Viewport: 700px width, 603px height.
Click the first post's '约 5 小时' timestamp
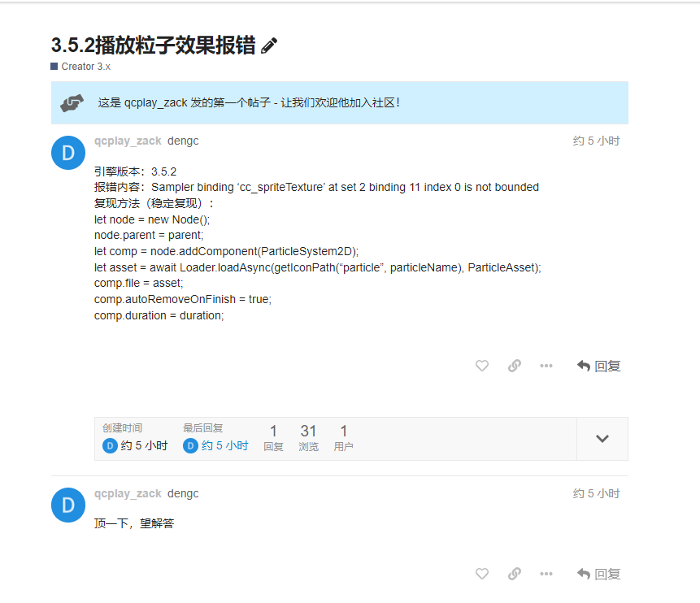(596, 141)
